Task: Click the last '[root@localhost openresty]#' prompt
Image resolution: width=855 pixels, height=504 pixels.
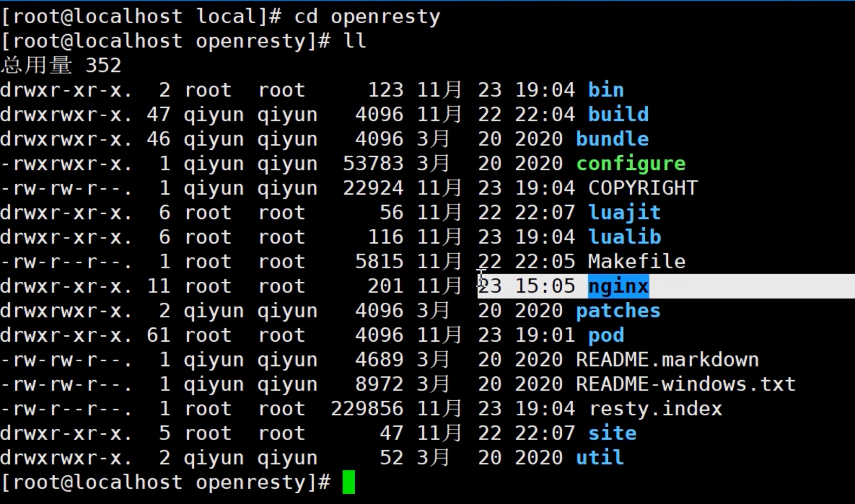Action: (166, 482)
